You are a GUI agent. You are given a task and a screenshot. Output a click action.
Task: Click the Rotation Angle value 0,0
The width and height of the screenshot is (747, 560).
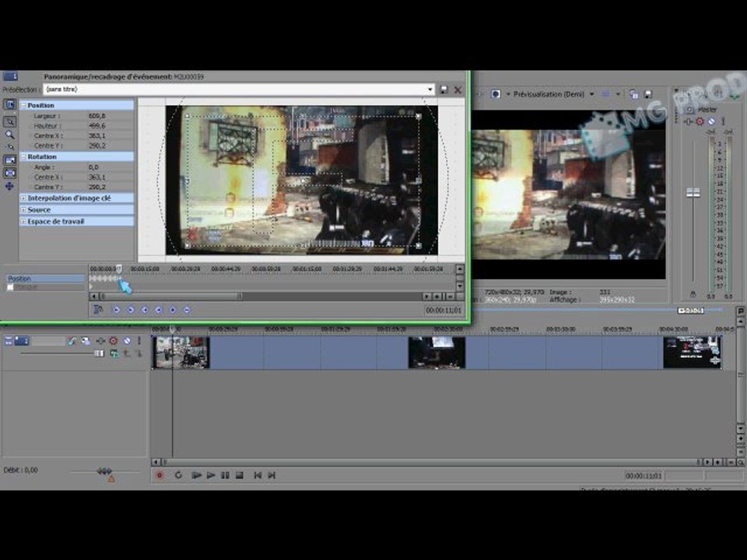pos(93,167)
